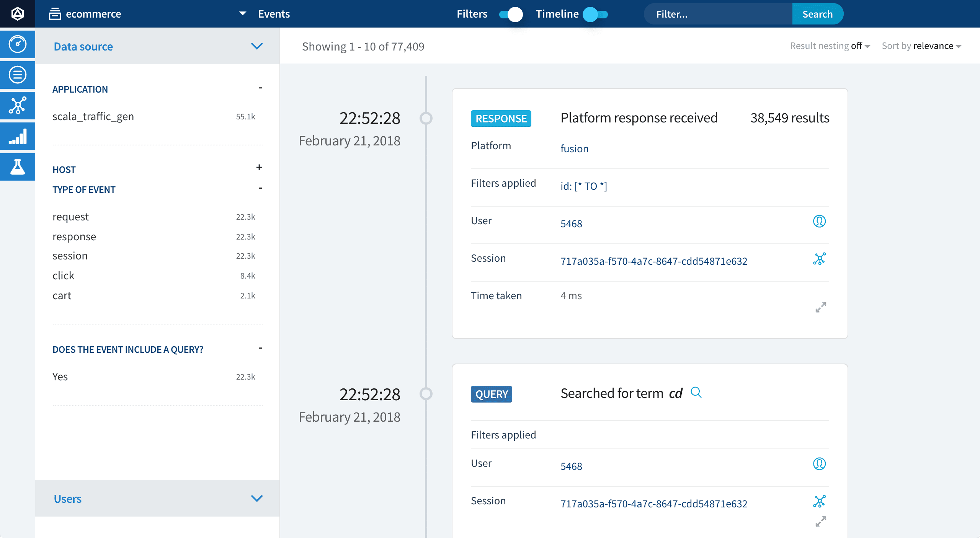Open the bar chart analytics sidebar icon
The width and height of the screenshot is (980, 538).
[x=18, y=136]
